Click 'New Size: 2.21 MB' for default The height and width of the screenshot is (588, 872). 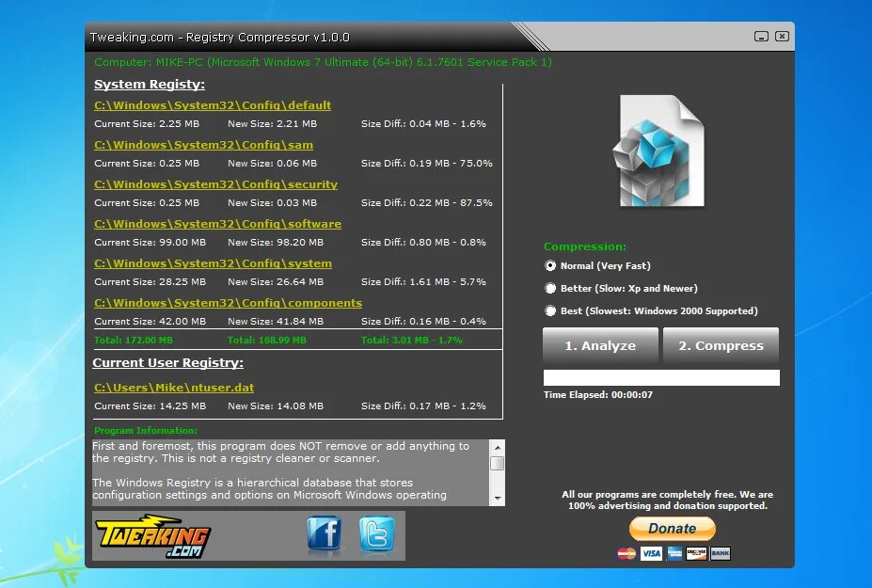272,123
